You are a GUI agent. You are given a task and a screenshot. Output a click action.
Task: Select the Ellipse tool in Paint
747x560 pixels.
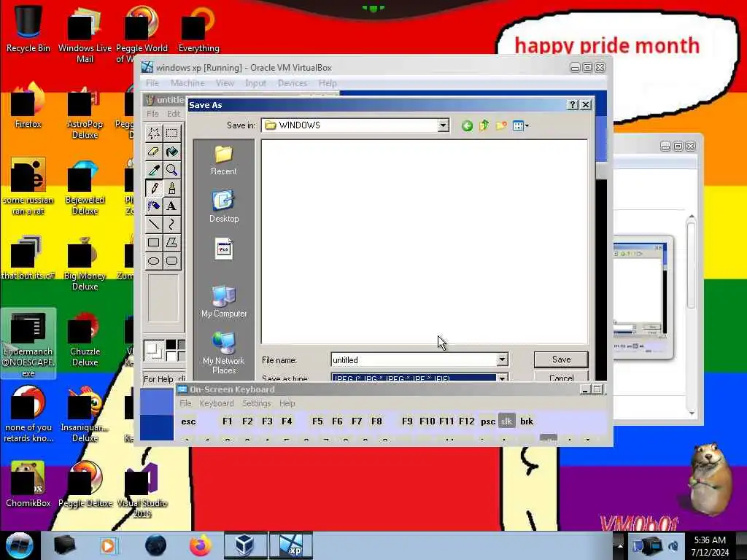coord(153,261)
